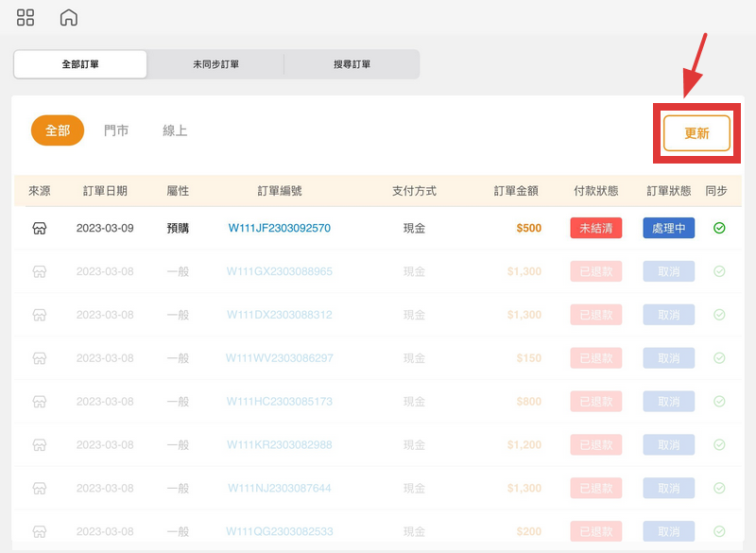
Task: Click the store icon on the W111HC2303085173 row
Action: 38,401
